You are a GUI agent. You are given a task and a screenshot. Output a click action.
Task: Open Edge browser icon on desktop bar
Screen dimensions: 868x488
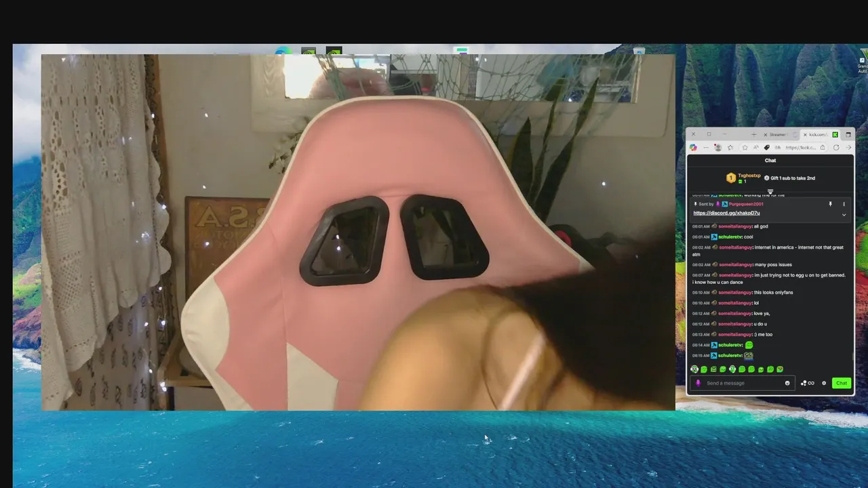283,51
